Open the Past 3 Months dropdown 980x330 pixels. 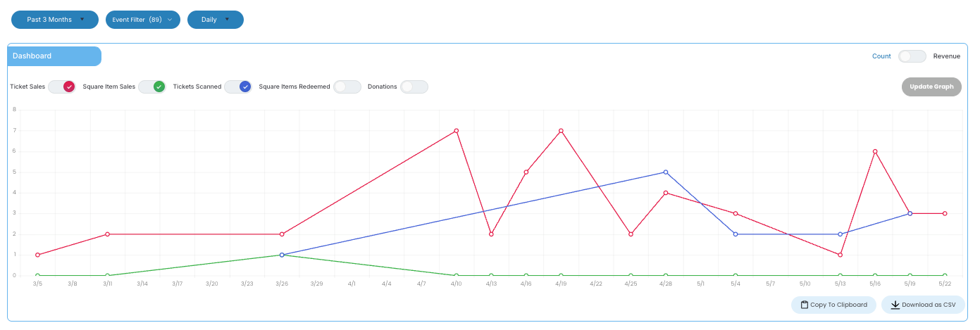(55, 20)
